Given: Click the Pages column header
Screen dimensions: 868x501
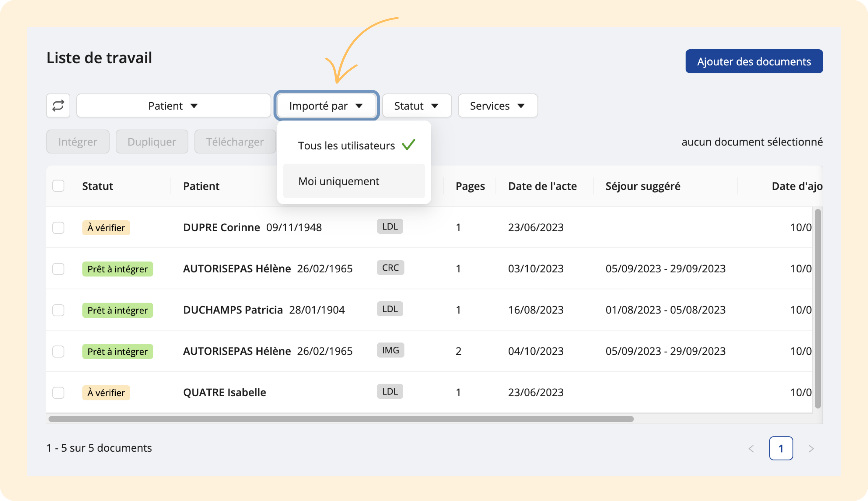Looking at the screenshot, I should [x=470, y=186].
